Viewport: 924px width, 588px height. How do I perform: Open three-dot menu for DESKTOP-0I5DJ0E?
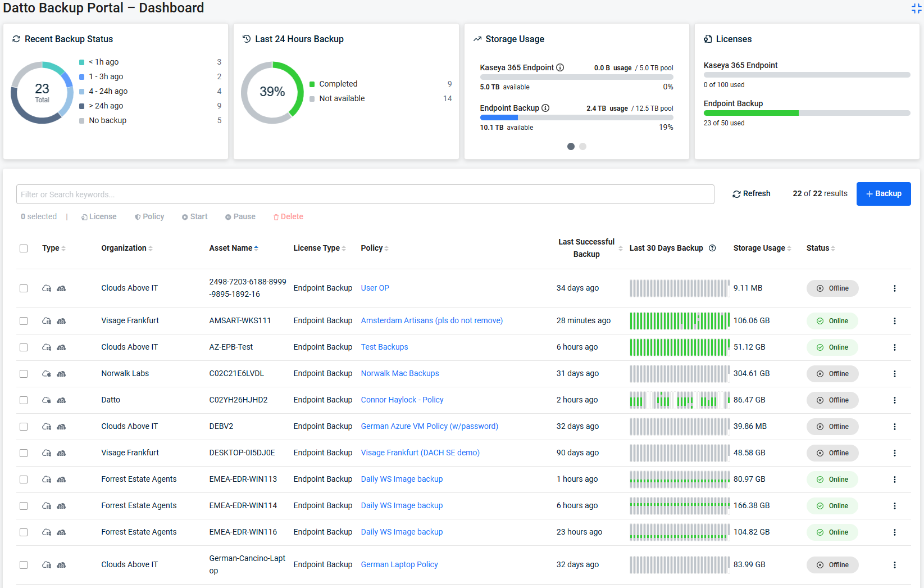(x=895, y=453)
